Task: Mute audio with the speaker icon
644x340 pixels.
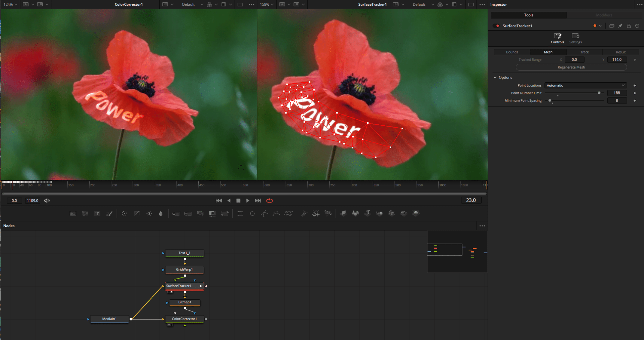Action: pyautogui.click(x=47, y=201)
